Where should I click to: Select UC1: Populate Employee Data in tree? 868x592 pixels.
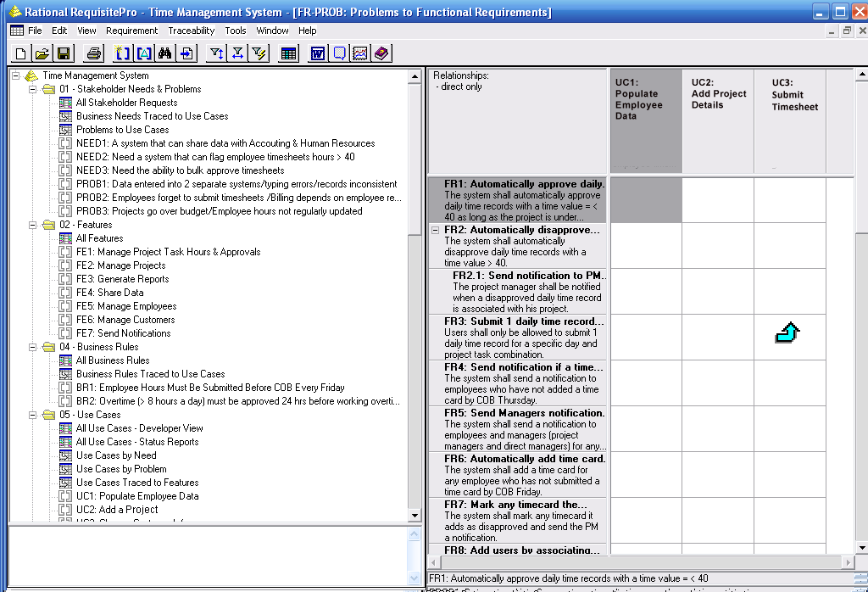pos(137,496)
